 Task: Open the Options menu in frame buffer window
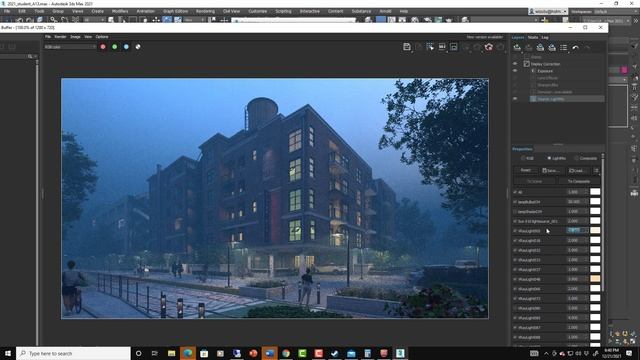[102, 37]
